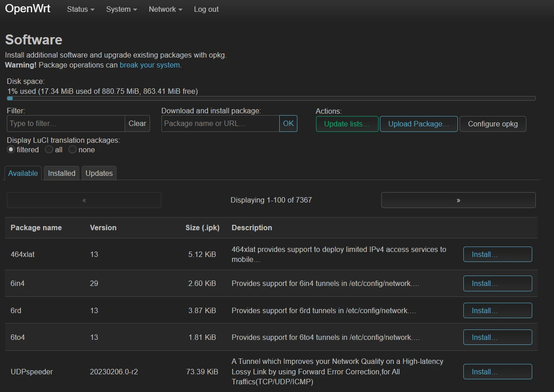The image size is (554, 392).
Task: Click the 6rd package name
Action: click(x=16, y=310)
